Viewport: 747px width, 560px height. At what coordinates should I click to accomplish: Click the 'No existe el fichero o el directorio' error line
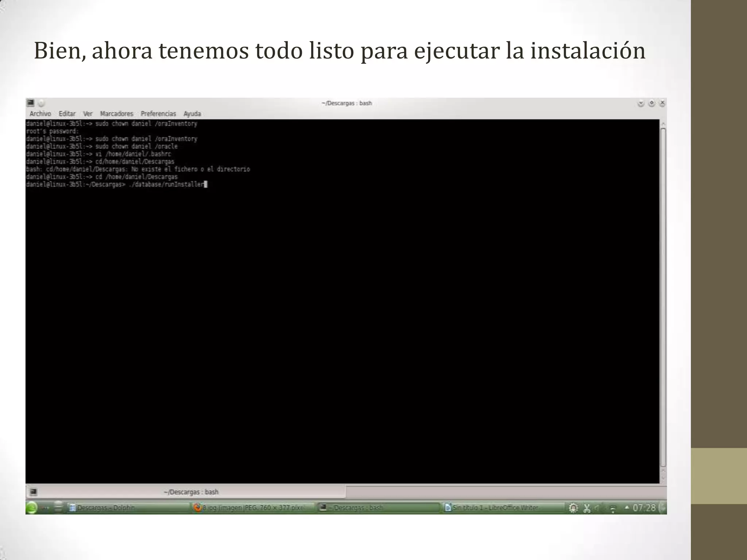[138, 169]
